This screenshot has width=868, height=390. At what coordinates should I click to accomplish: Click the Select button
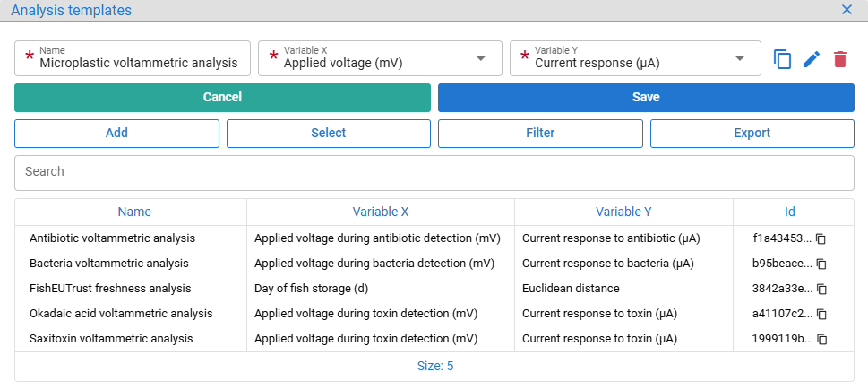point(328,134)
